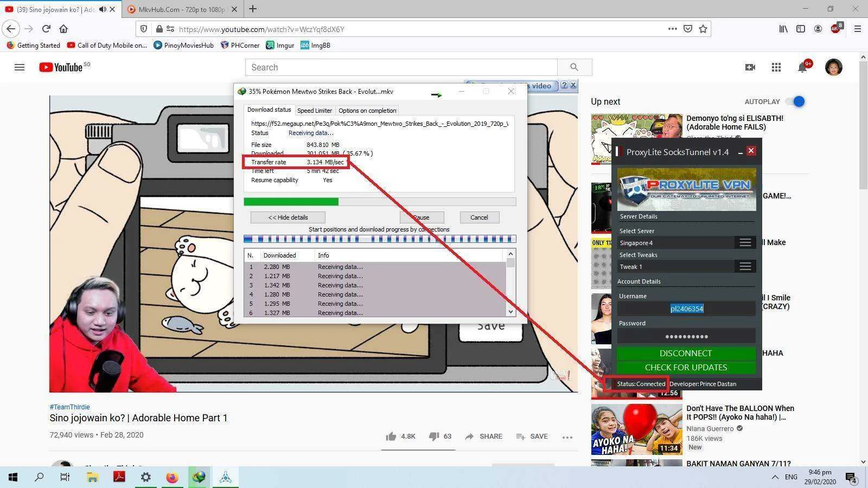This screenshot has height=488, width=868.
Task: Click the ProxyLite Username field
Action: coord(686,309)
